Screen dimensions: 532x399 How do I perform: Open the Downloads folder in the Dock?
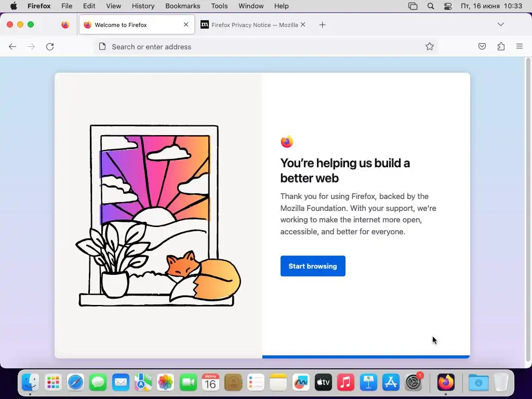tap(478, 382)
